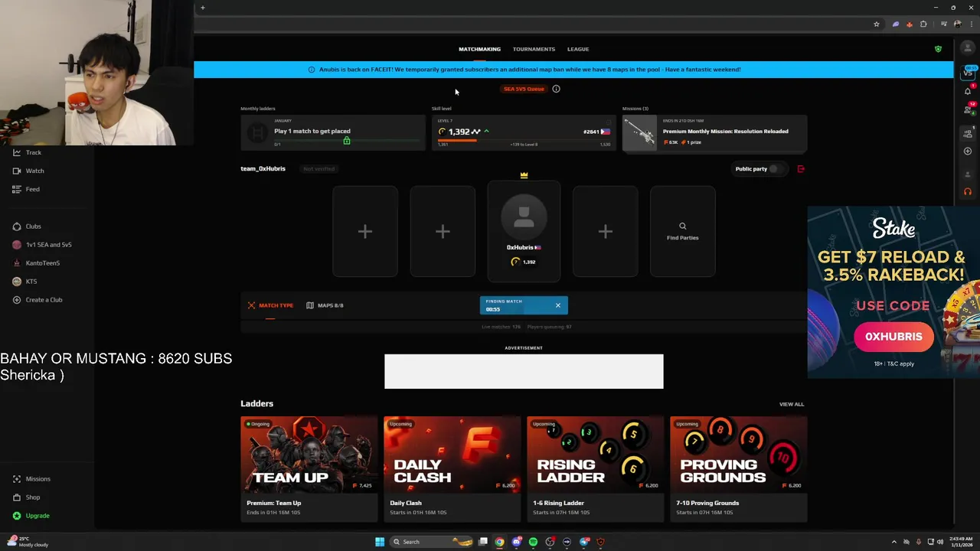Open Spotify from the taskbar
Viewport: 980px width, 551px height.
[x=533, y=542]
